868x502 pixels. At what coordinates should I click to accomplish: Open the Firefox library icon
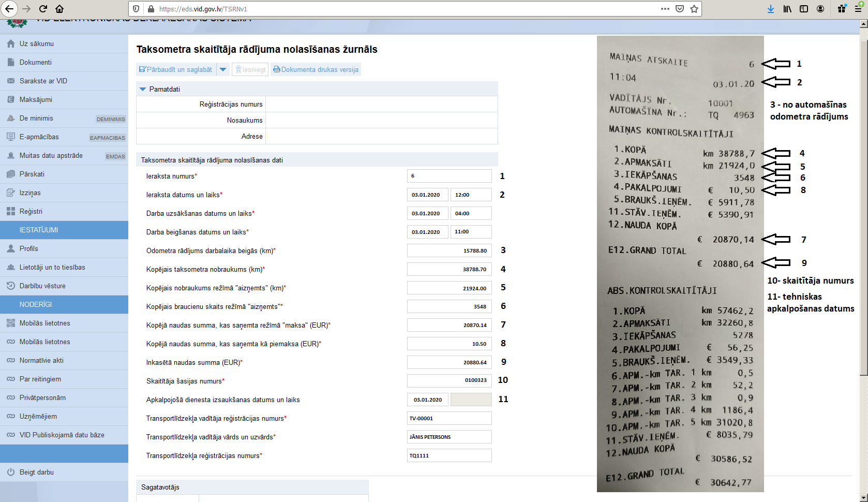tap(787, 9)
